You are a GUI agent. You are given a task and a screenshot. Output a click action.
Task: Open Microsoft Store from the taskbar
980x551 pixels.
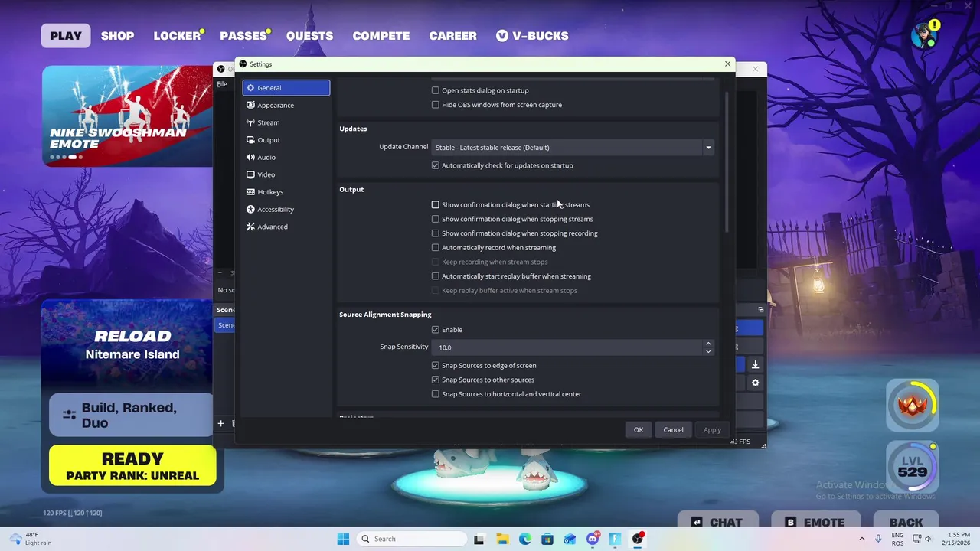click(547, 539)
